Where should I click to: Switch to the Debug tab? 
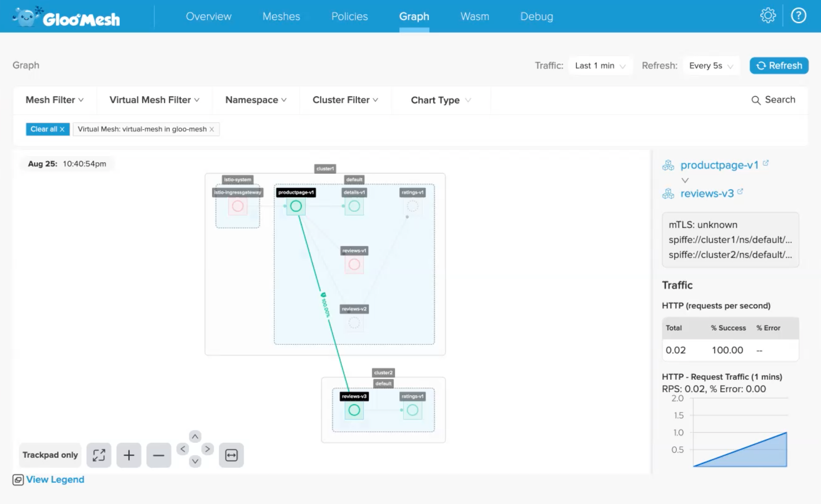[x=537, y=16]
